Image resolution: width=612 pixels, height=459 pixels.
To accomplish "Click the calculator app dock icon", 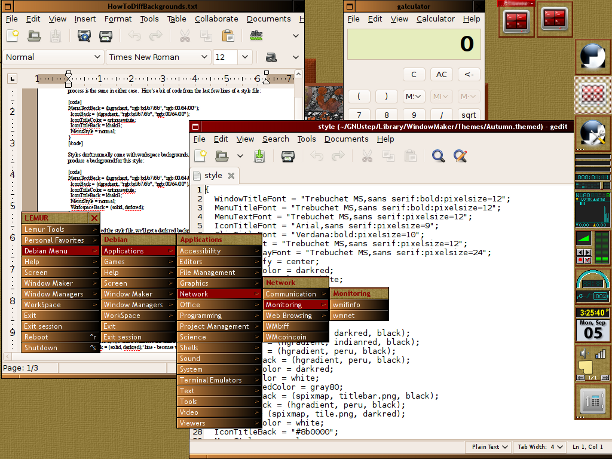I will tap(592, 401).
